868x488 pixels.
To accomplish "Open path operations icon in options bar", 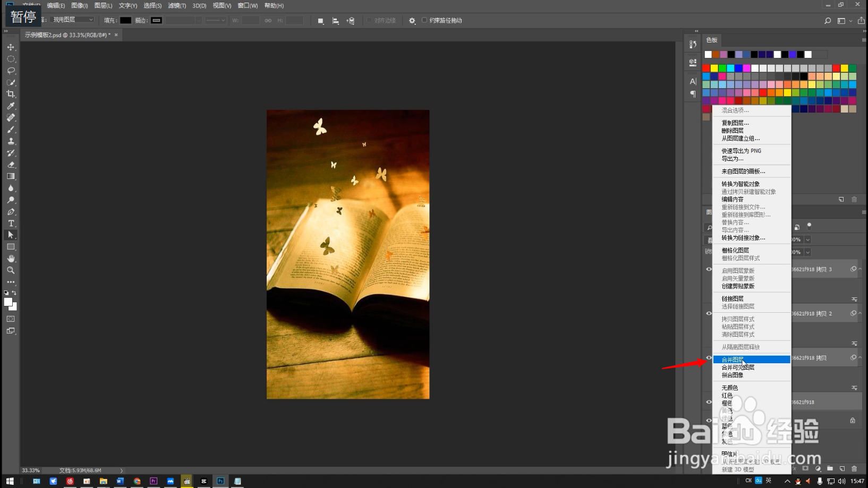I will tap(320, 21).
